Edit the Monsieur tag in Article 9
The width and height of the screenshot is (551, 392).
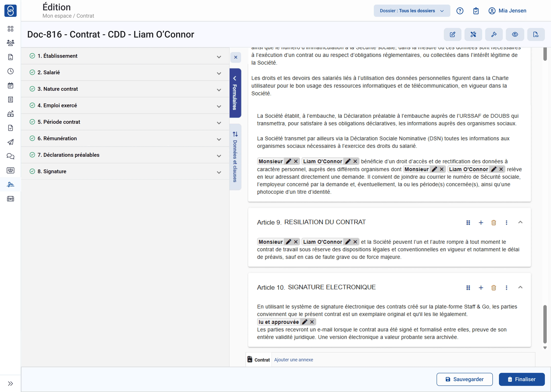[289, 242]
